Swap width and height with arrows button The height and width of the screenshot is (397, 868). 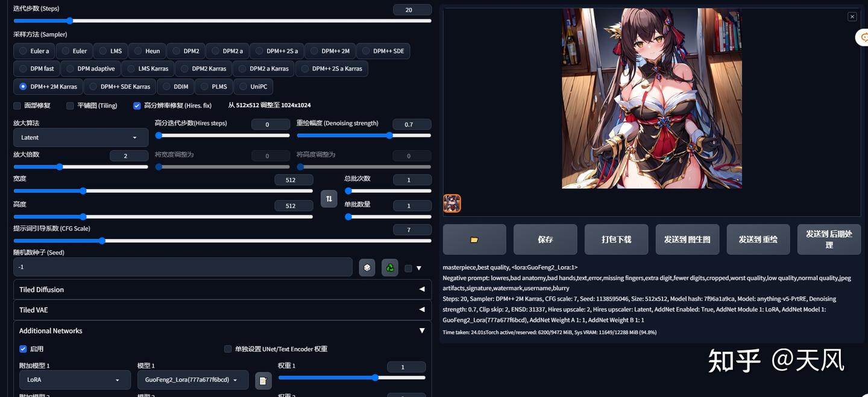(x=329, y=198)
